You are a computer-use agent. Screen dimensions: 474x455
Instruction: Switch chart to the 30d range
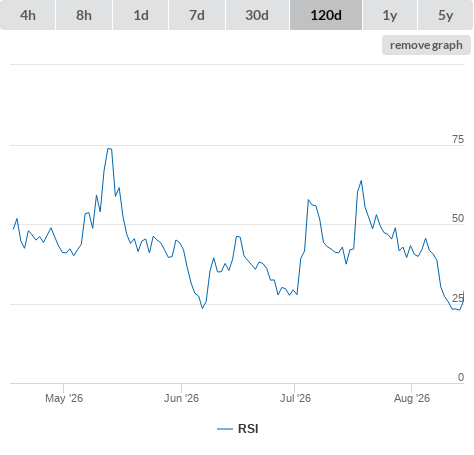[257, 15]
